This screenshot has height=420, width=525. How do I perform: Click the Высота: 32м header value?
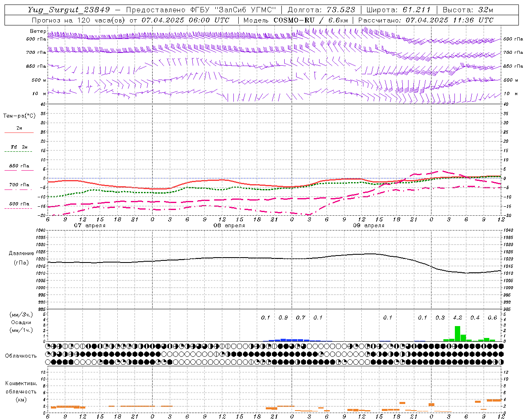point(468,10)
